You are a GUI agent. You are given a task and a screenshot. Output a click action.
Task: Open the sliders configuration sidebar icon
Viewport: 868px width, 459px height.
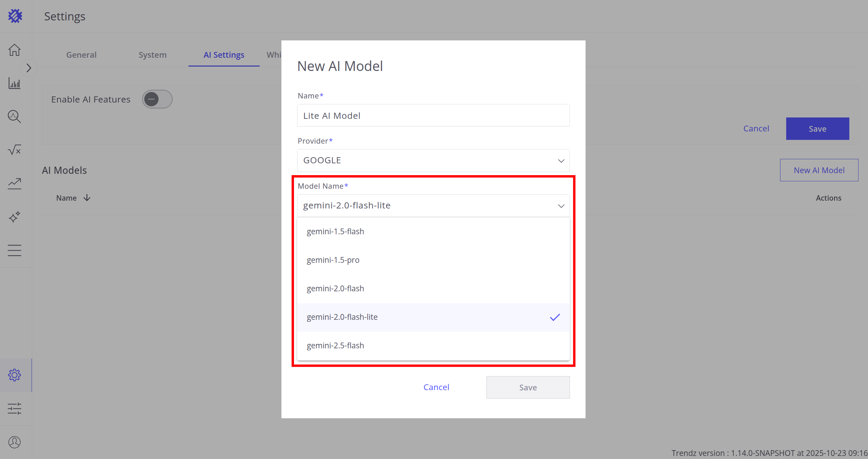pos(14,408)
